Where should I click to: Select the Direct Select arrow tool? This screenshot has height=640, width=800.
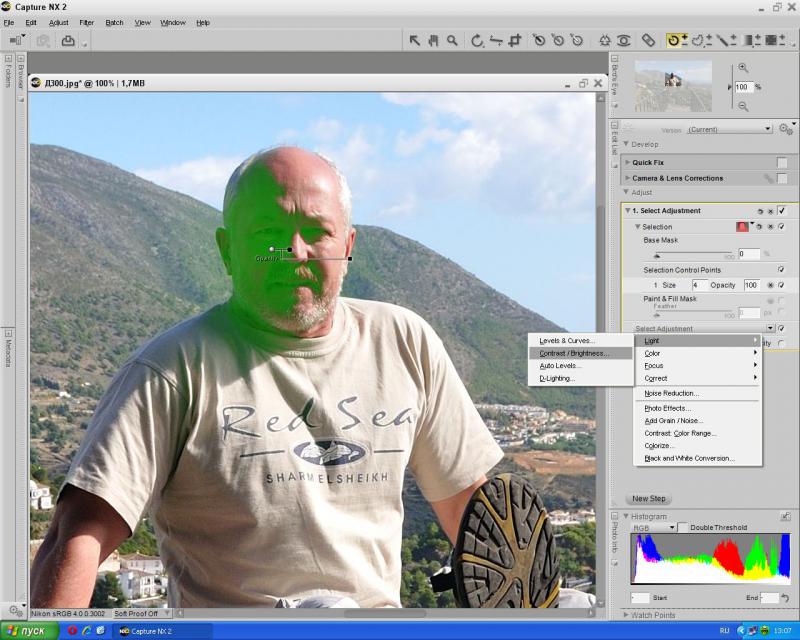414,40
